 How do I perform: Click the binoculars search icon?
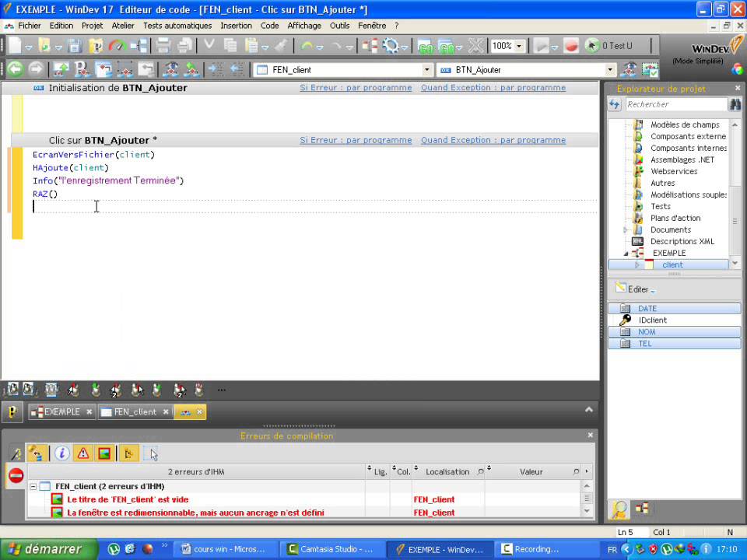735,104
